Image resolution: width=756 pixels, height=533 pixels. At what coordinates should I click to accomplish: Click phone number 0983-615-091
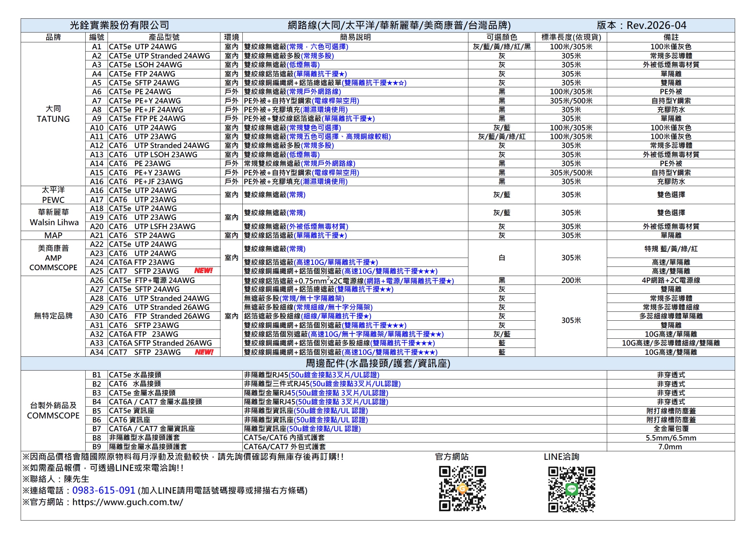[x=104, y=490]
